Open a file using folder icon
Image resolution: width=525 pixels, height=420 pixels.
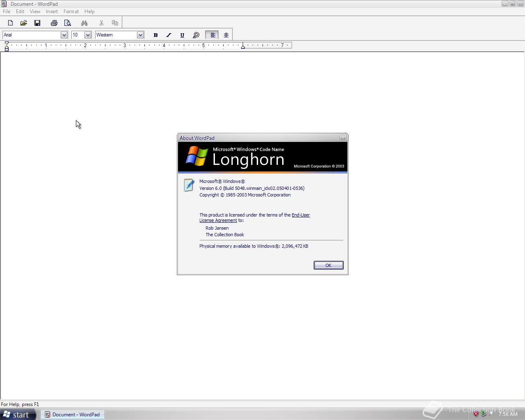point(24,23)
